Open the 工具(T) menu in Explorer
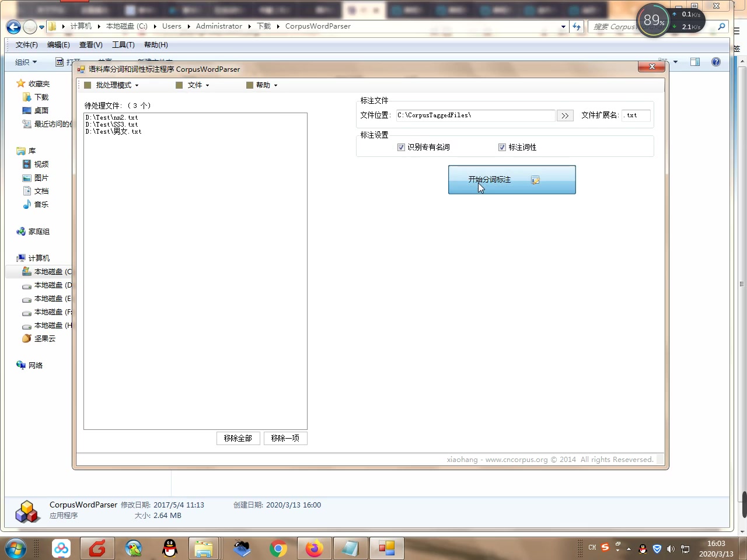 [x=123, y=45]
